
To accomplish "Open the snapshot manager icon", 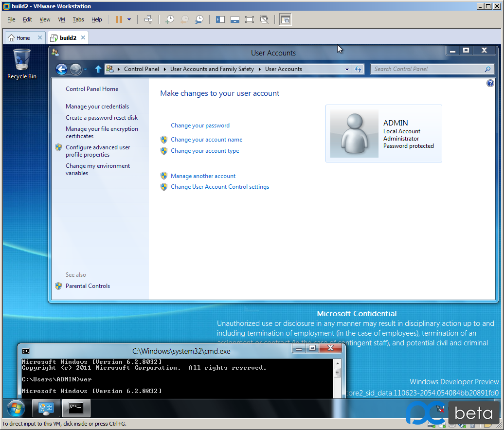I will click(199, 19).
